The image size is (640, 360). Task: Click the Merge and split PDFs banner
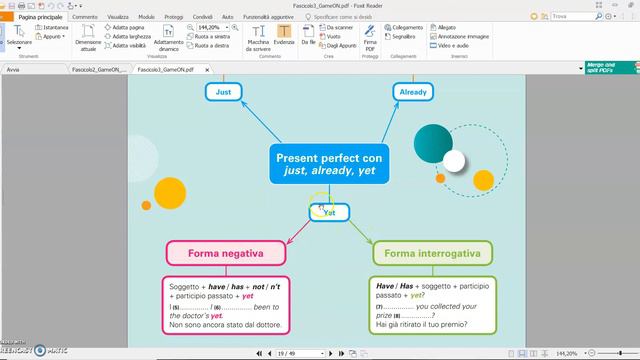(x=611, y=68)
